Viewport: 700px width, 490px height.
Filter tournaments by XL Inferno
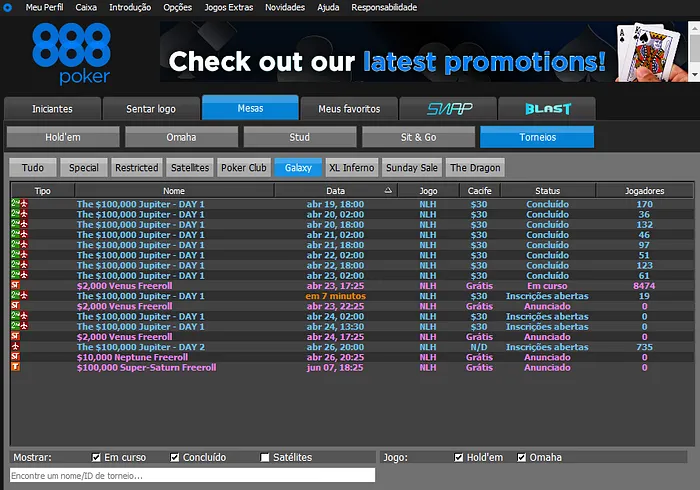[351, 167]
